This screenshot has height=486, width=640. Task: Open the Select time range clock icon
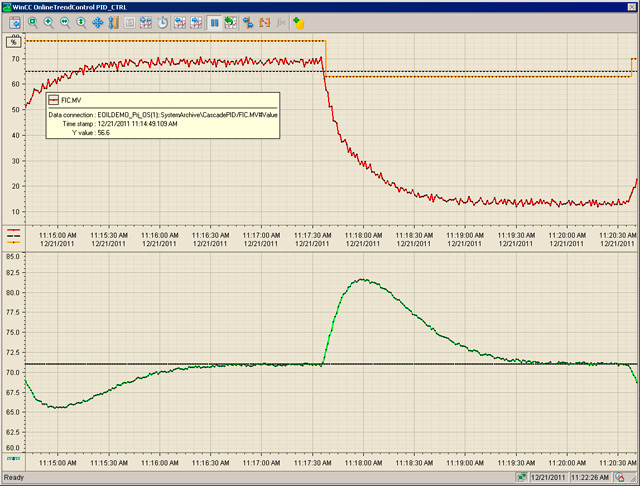pos(163,22)
